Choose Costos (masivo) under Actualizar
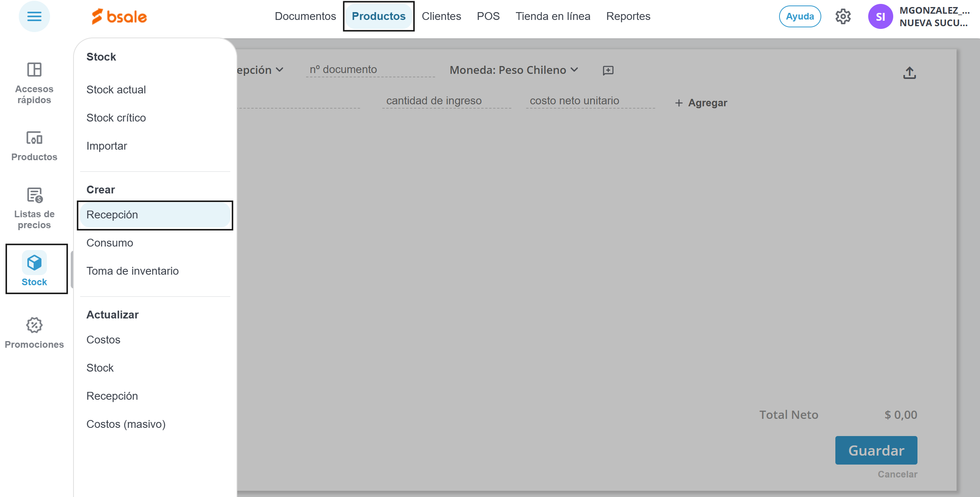Screen dimensions: 980x497 125,424
